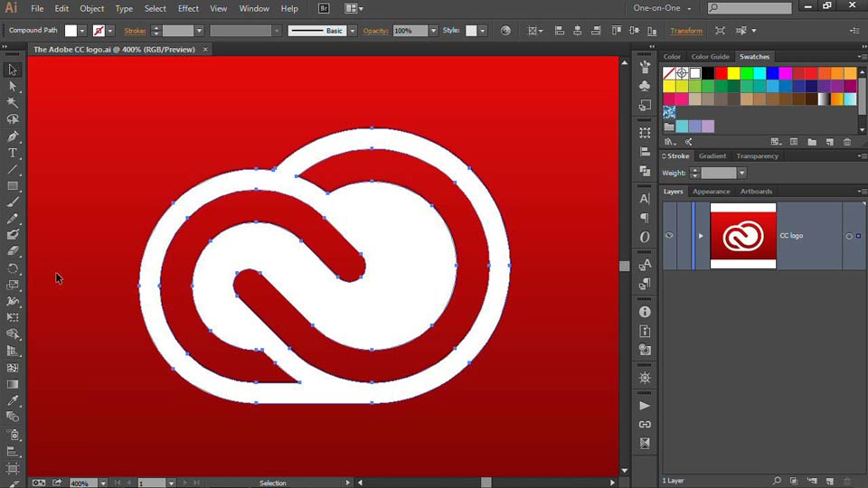Viewport: 868px width, 488px height.
Task: Select the Gradient tool
Action: pos(12,384)
